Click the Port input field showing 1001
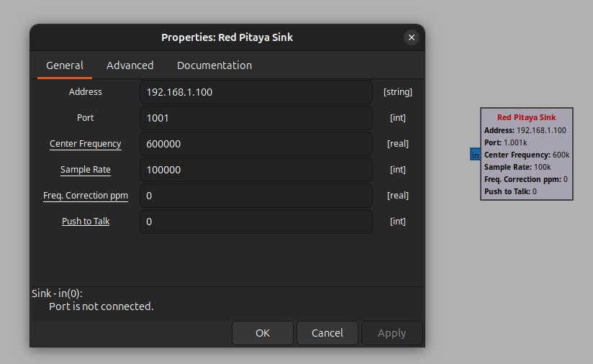The width and height of the screenshot is (593, 364). (x=256, y=118)
